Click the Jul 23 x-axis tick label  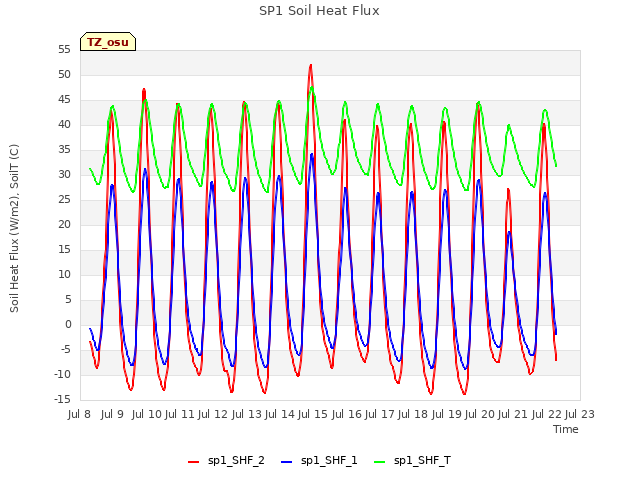pyautogui.click(x=579, y=414)
